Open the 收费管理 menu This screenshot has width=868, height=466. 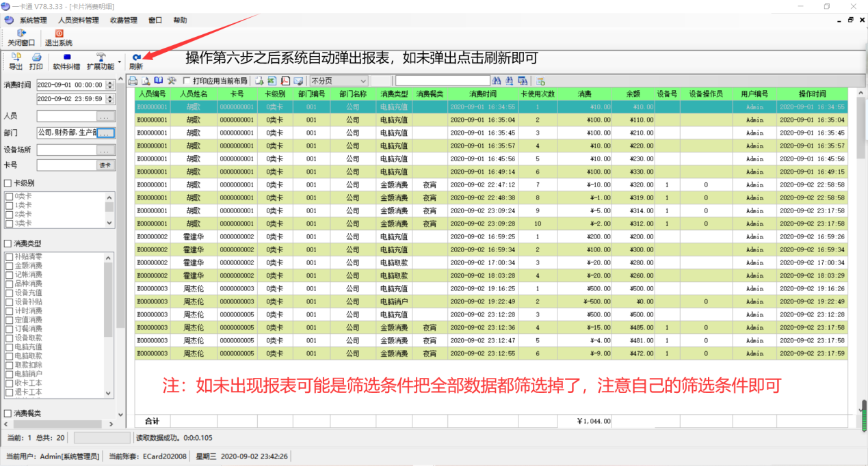click(124, 20)
